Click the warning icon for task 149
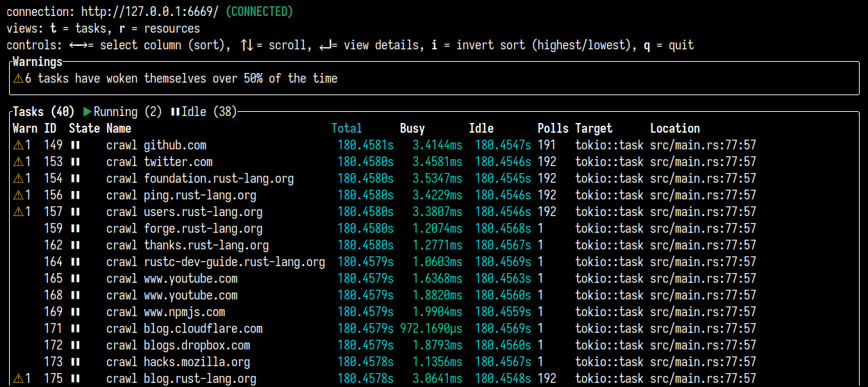868x387 pixels. click(x=18, y=145)
